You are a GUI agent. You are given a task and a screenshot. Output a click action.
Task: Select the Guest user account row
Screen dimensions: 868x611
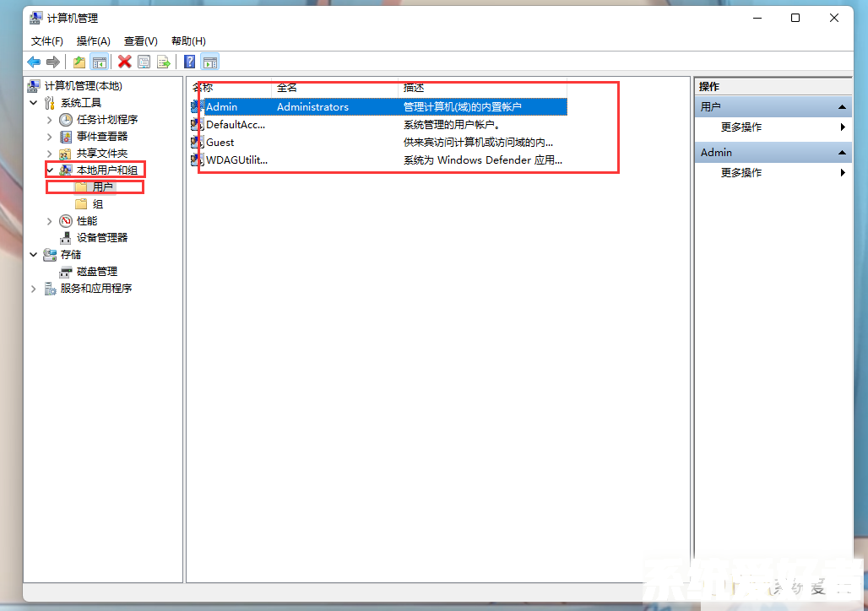(220, 143)
